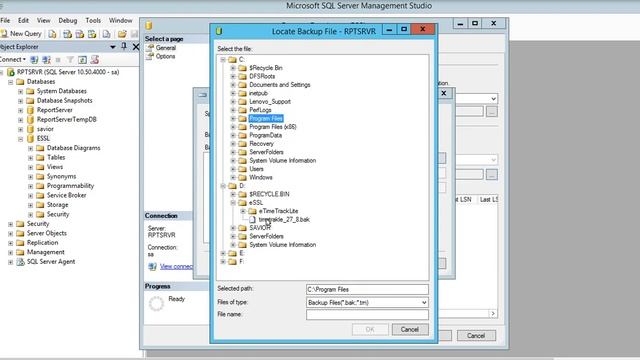The width and height of the screenshot is (640, 360).
Task: Open the Debug menu
Action: 67,20
